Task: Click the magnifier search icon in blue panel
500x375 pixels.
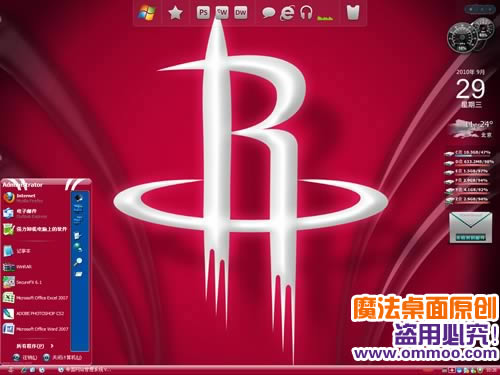Action: (78, 261)
